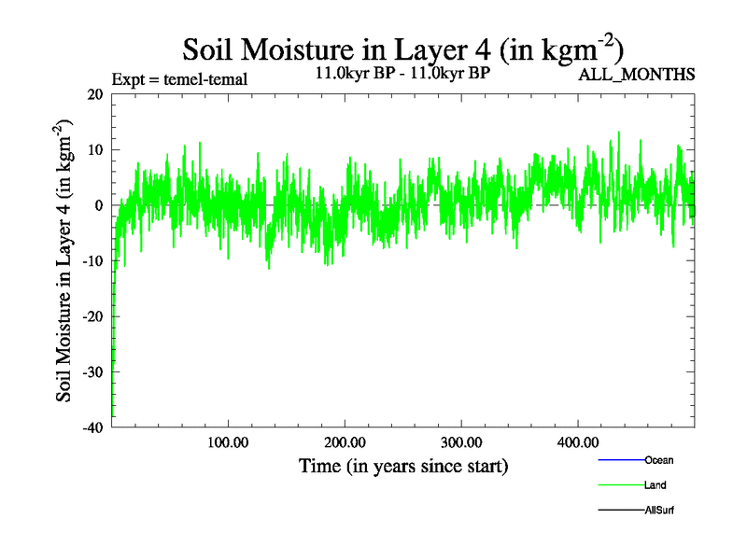Click the 400.00 x-axis tick label

click(577, 441)
